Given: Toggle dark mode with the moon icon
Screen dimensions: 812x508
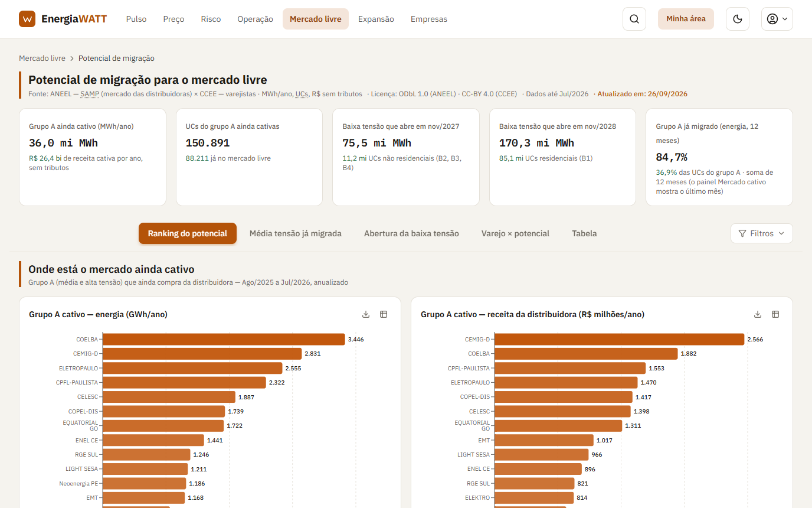Looking at the screenshot, I should click(738, 19).
